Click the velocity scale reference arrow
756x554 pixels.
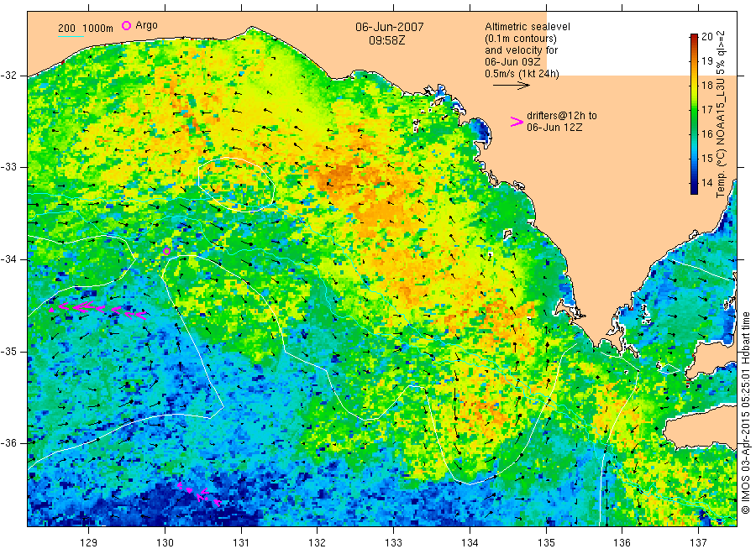(511, 86)
